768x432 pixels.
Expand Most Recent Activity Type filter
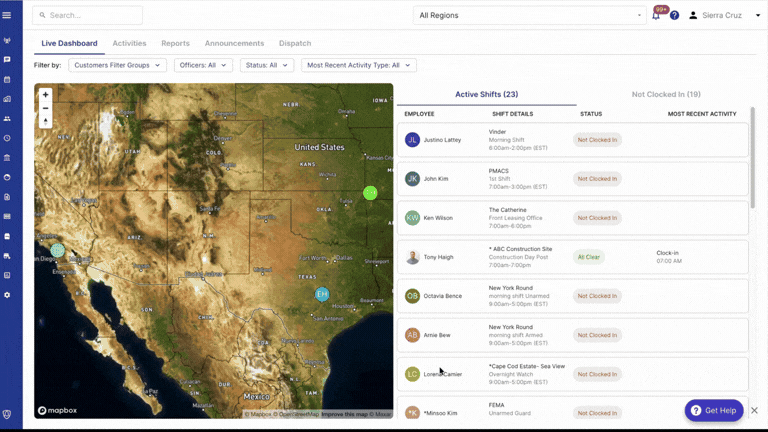(359, 65)
